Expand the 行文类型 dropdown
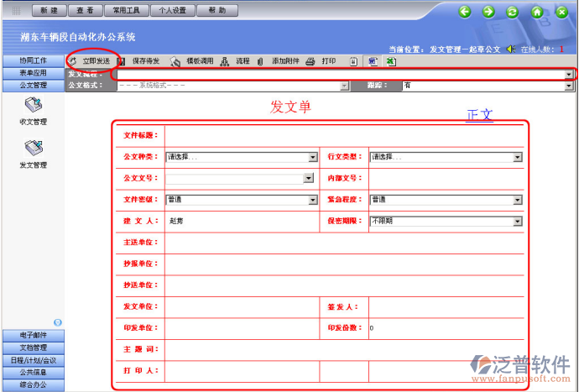Image resolution: width=579 pixels, height=392 pixels. [517, 157]
